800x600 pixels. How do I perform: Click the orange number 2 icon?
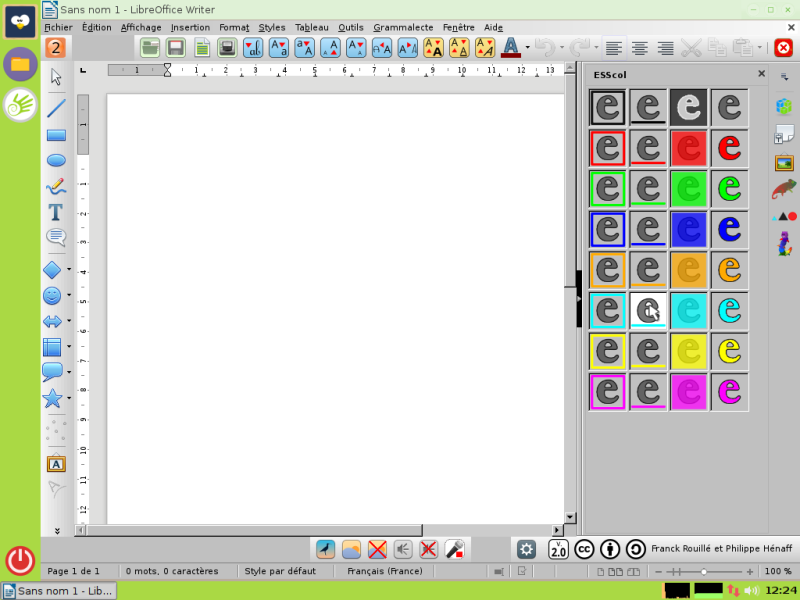[56, 48]
